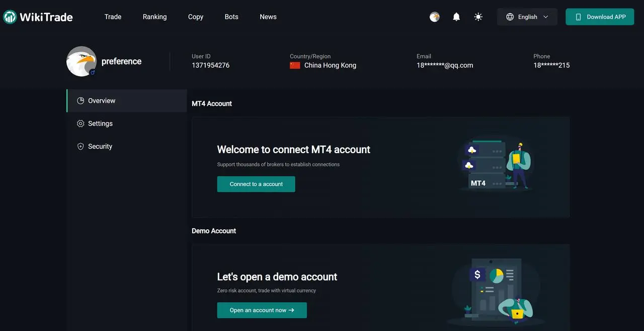
Task: Click China Hong Kong region text
Action: (330, 65)
